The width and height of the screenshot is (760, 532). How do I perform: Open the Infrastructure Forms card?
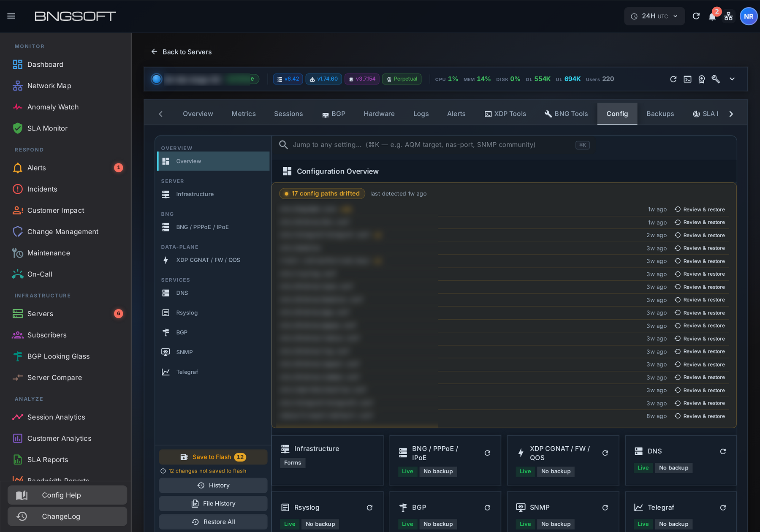327,460
